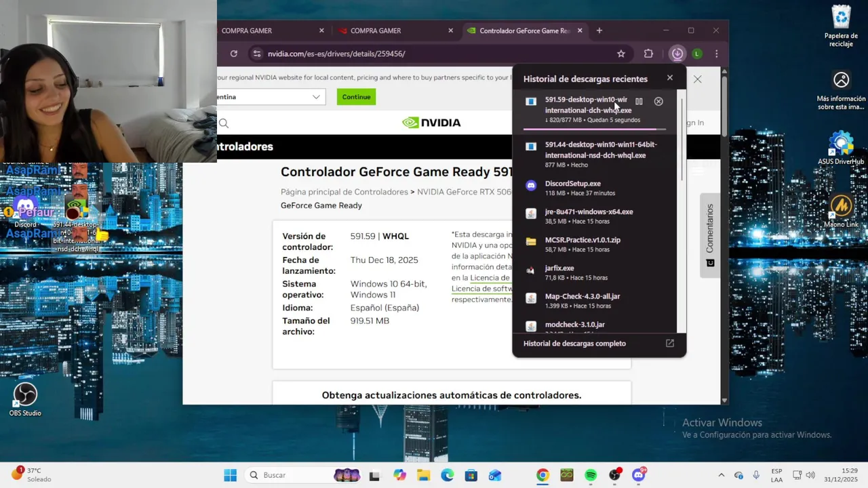This screenshot has height=488, width=868.
Task: Go to Página principal de Controladores link
Action: [x=344, y=192]
